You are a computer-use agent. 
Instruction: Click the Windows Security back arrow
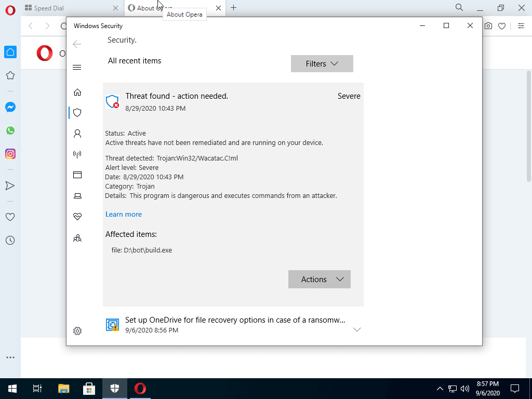tap(77, 44)
